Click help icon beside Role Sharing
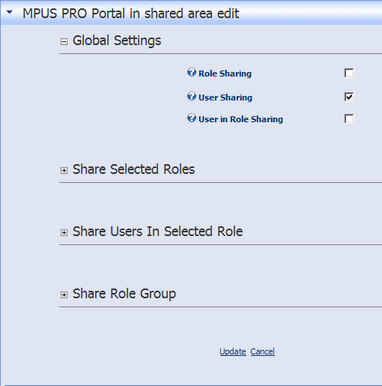The width and height of the screenshot is (382, 386). click(x=191, y=72)
